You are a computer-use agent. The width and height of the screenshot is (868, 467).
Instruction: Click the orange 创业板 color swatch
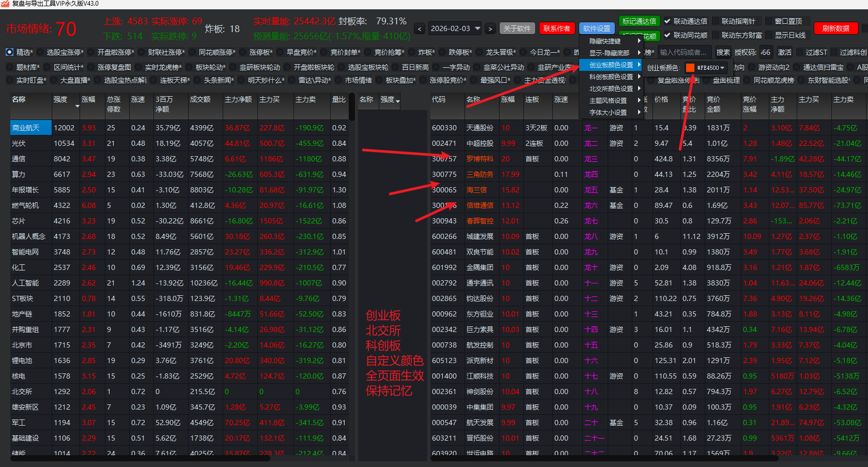click(x=690, y=68)
